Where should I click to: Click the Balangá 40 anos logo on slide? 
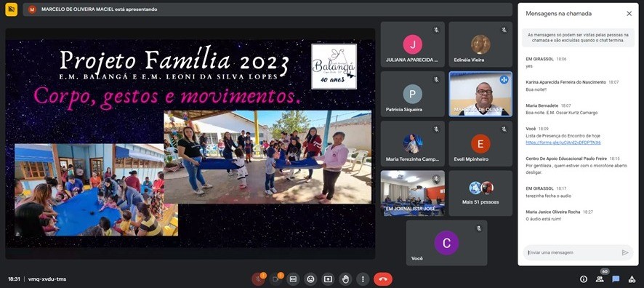(334, 67)
